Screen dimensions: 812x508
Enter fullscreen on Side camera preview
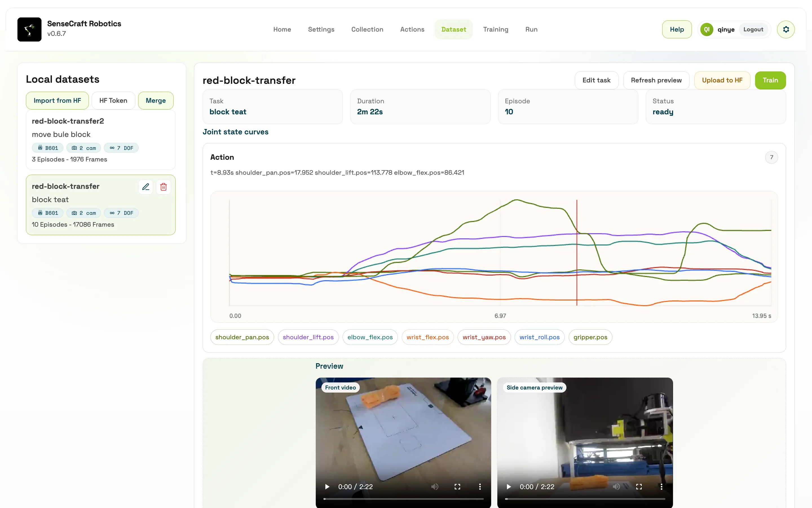point(639,487)
